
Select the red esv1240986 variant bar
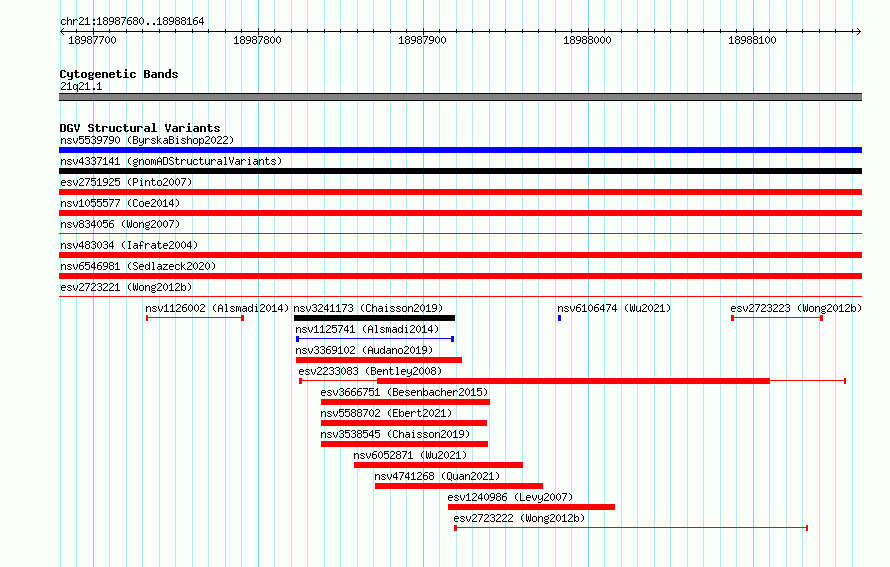point(531,507)
